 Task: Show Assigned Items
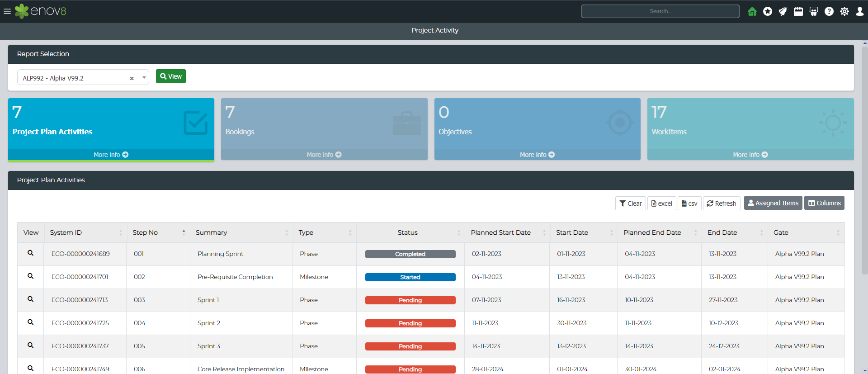[x=773, y=203]
